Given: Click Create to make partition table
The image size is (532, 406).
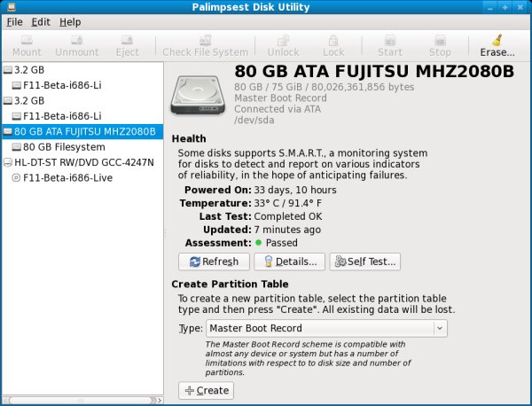Looking at the screenshot, I should click(x=207, y=390).
